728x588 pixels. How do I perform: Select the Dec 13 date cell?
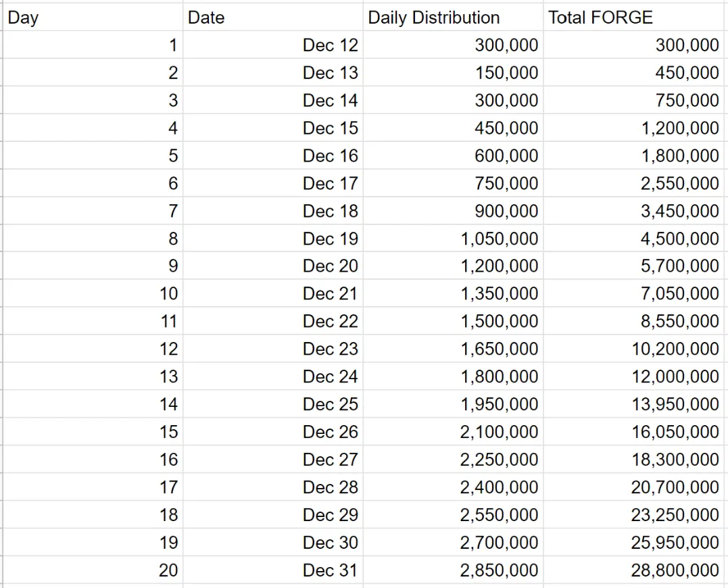273,72
